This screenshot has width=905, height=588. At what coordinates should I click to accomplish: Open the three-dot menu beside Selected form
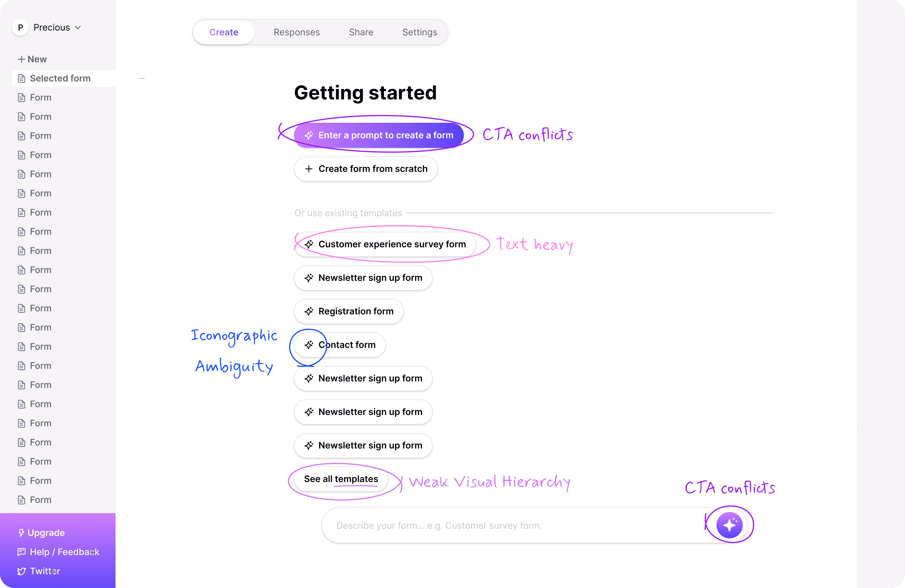[x=142, y=78]
